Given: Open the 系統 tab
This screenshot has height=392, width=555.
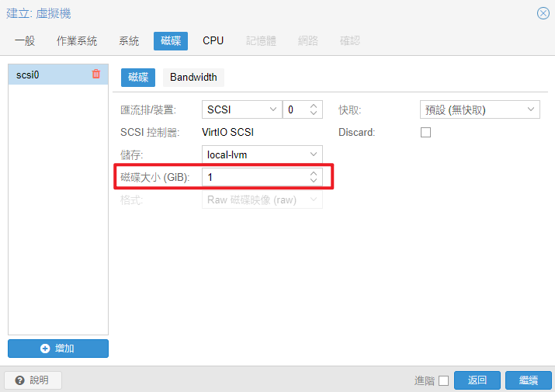Looking at the screenshot, I should [129, 41].
